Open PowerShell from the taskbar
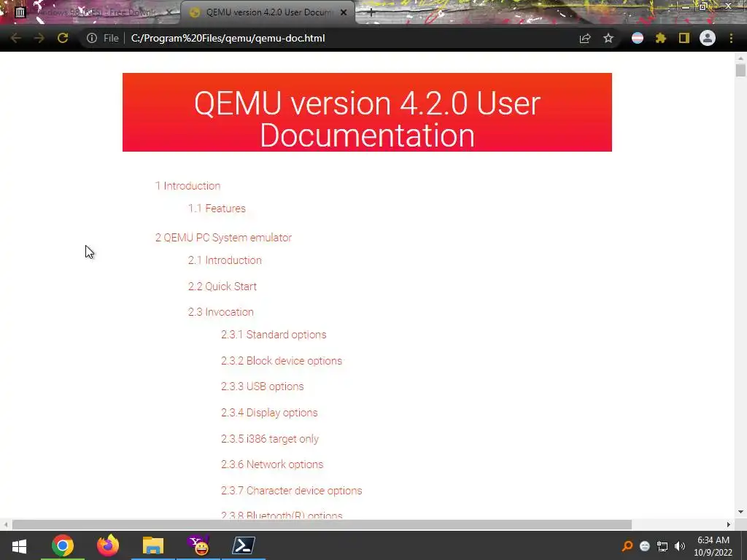 point(244,545)
